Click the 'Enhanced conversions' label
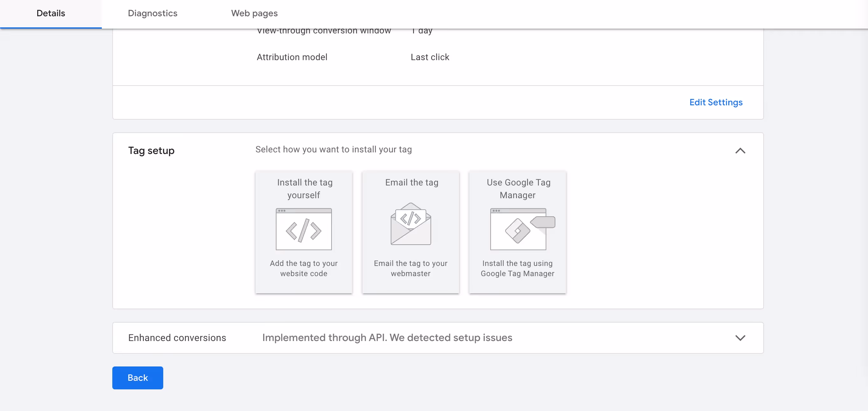Image resolution: width=868 pixels, height=411 pixels. tap(177, 338)
